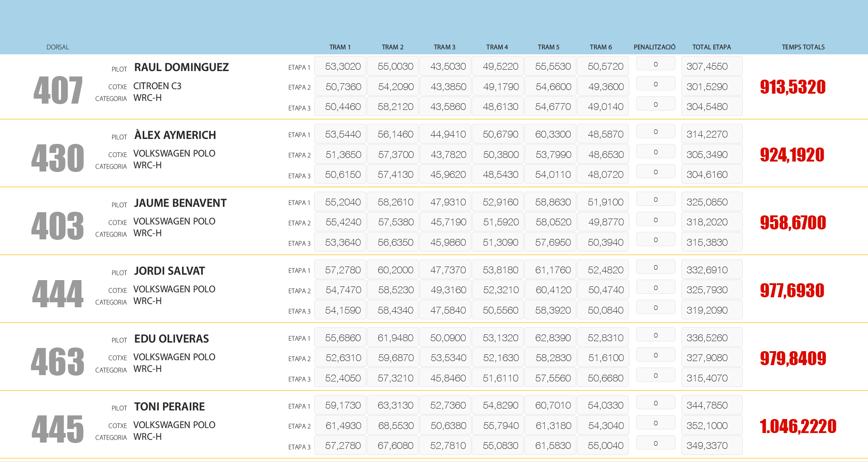Click Raul Dominguez's Etapa 1 penalty field

[656, 64]
